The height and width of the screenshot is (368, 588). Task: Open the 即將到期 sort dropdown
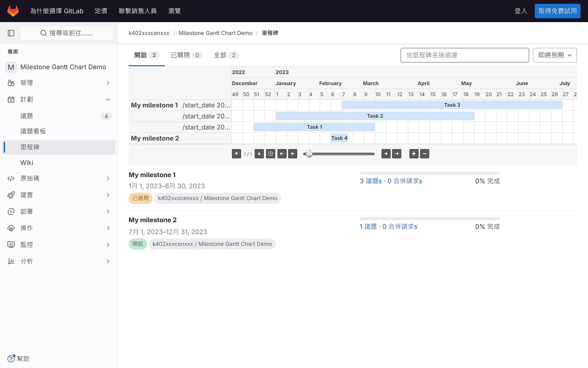(554, 55)
